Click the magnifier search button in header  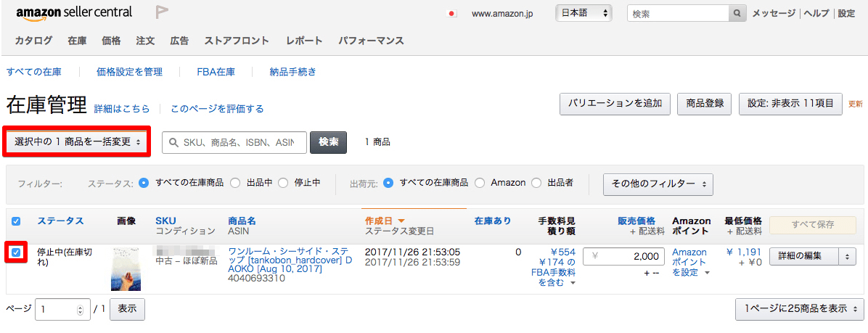(x=736, y=14)
